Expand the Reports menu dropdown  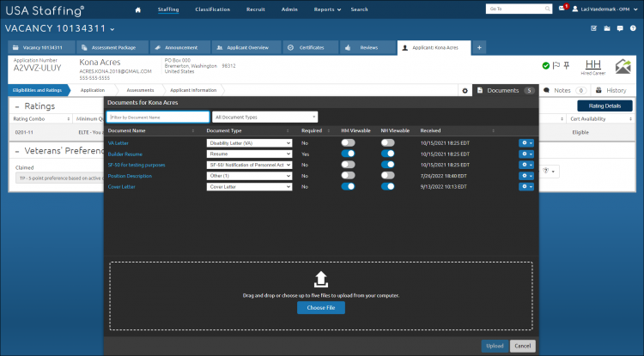coord(327,9)
